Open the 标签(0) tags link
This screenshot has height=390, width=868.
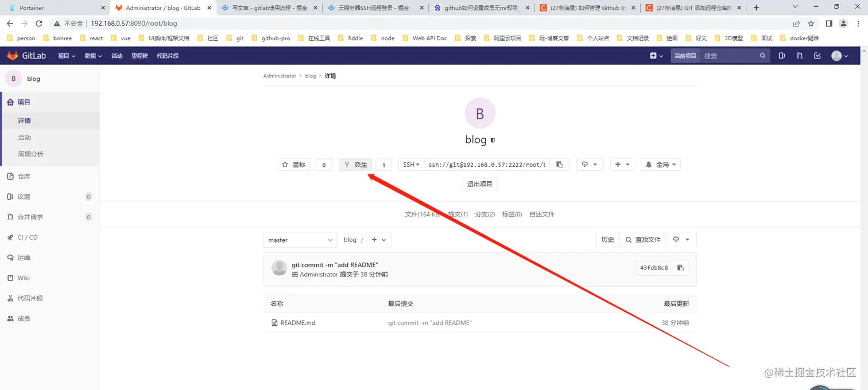[x=512, y=214]
